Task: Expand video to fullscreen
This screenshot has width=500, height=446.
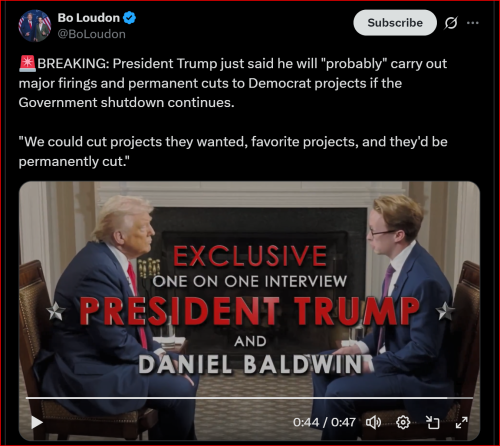Action: coord(462,423)
